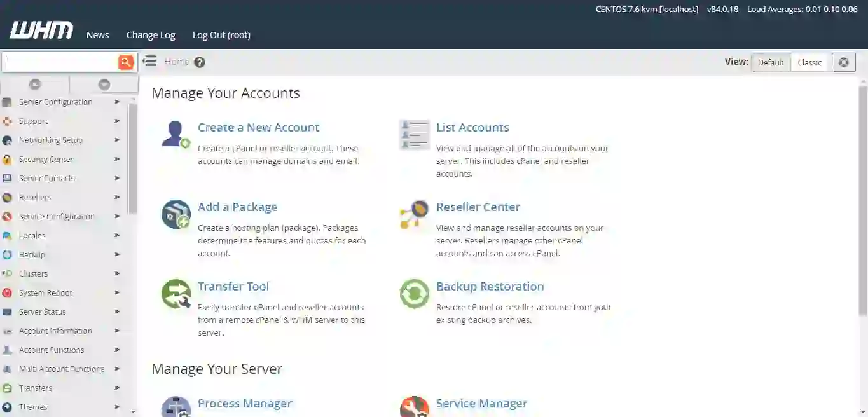The width and height of the screenshot is (868, 417).
Task: Click the Server Configuration sidebar icon
Action: 7,102
